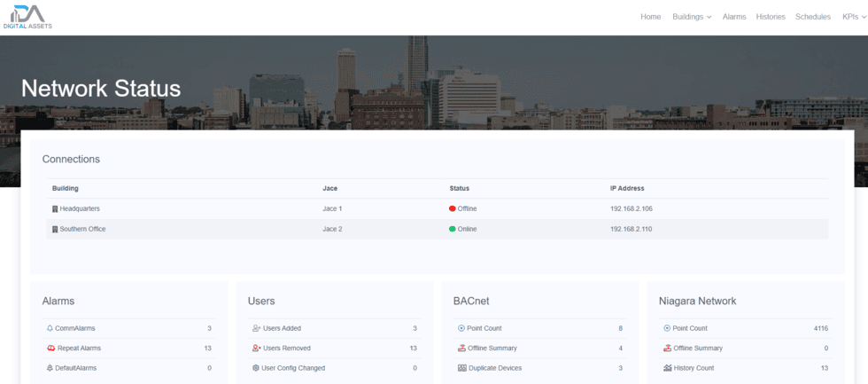Image resolution: width=868 pixels, height=384 pixels.
Task: Click the User Config Changed gear icon
Action: tap(256, 368)
